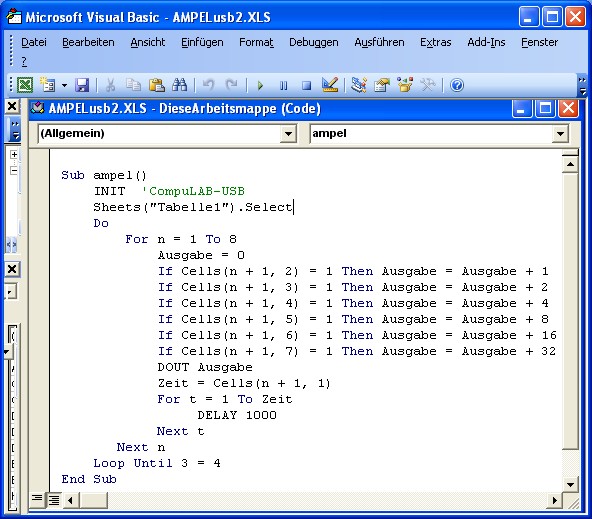
Task: Expand project tree plus node
Action: 14,154
